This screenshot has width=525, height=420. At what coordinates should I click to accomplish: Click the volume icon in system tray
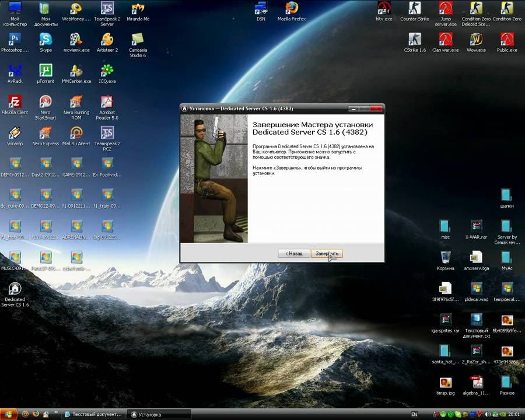(488, 414)
